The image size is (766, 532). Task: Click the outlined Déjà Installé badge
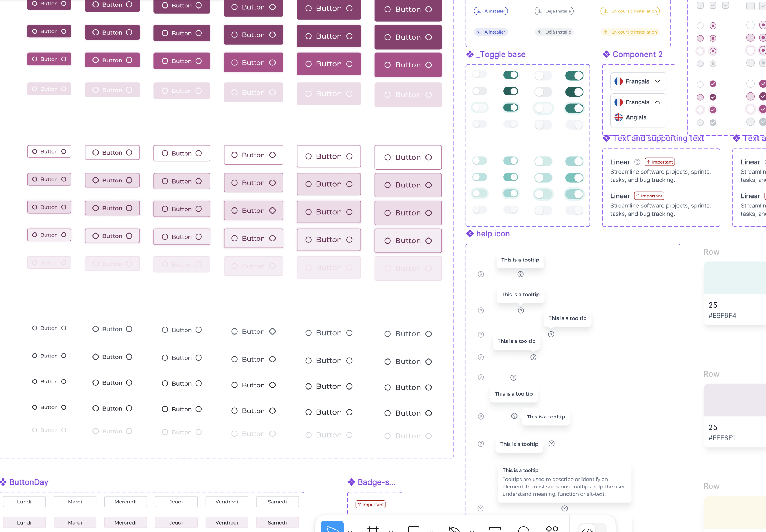tap(554, 11)
